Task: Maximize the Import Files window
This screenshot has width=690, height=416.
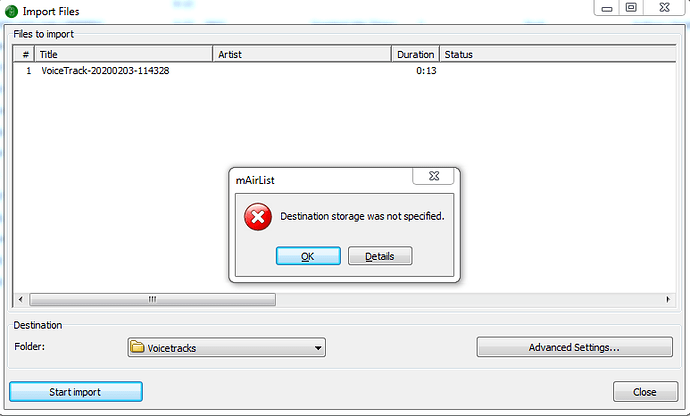Action: click(631, 8)
